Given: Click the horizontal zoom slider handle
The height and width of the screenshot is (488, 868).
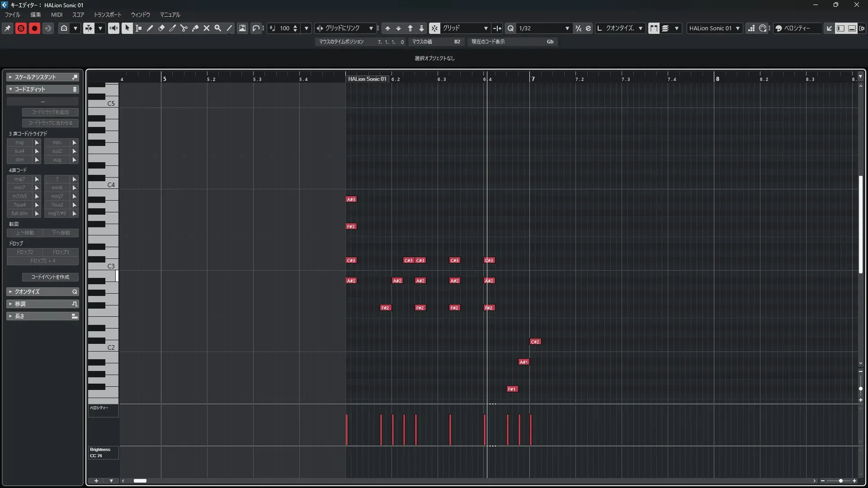Looking at the screenshot, I should [x=840, y=481].
